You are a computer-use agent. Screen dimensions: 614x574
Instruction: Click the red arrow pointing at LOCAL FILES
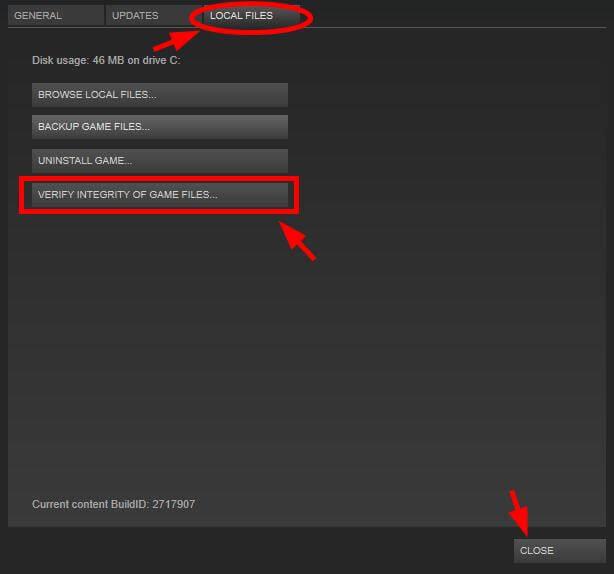tap(175, 40)
